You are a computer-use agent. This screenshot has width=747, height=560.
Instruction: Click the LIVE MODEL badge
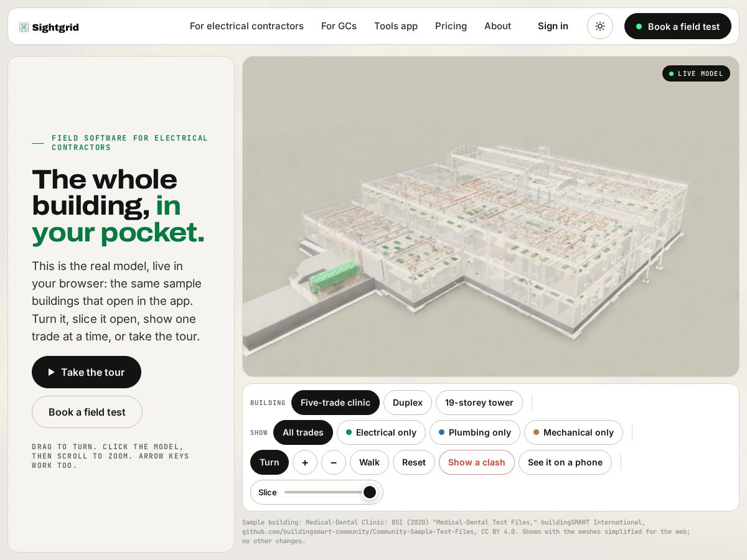click(x=696, y=73)
